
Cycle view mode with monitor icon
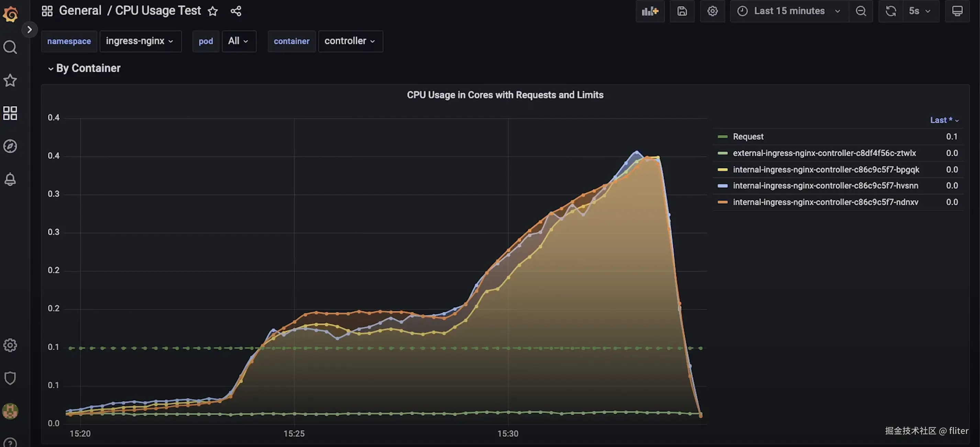(x=957, y=11)
